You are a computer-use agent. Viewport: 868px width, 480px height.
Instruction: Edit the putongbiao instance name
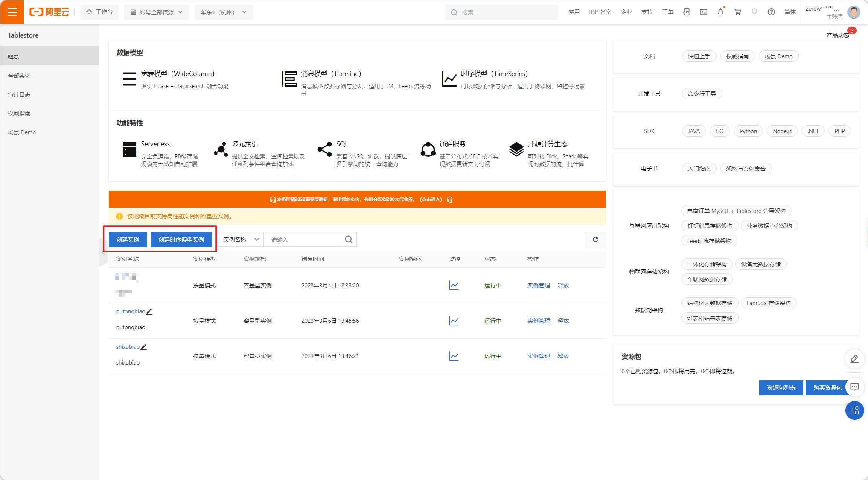[x=149, y=311]
